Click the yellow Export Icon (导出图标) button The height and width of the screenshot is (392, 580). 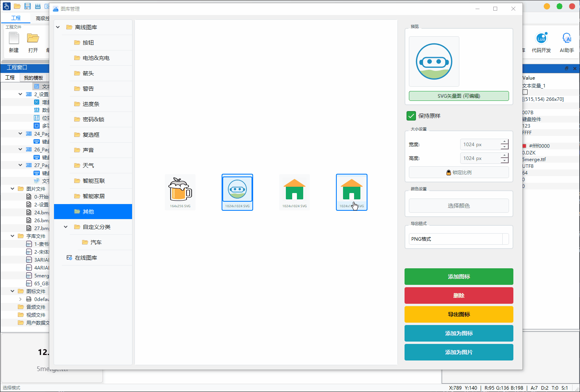(x=459, y=314)
